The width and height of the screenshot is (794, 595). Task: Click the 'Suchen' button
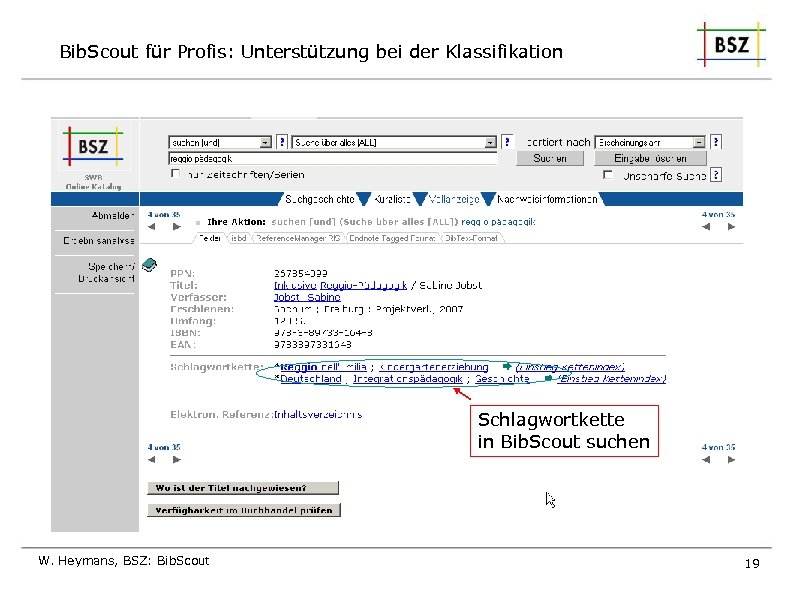point(550,158)
